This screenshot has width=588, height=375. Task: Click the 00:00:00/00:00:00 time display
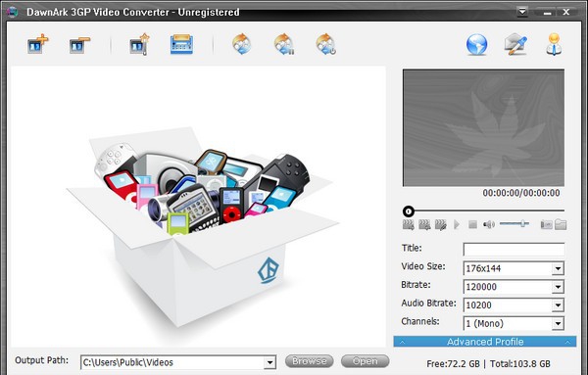[521, 193]
